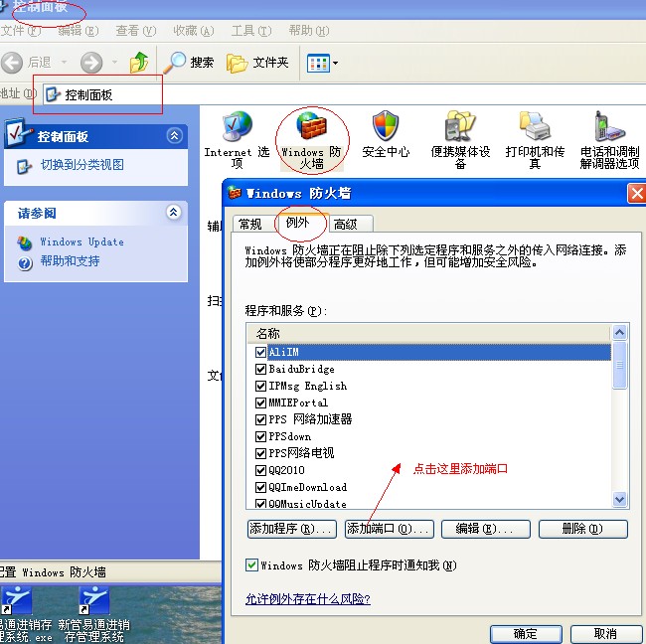The width and height of the screenshot is (646, 644).
Task: Open Windows Update link in sidebar
Action: 81,241
